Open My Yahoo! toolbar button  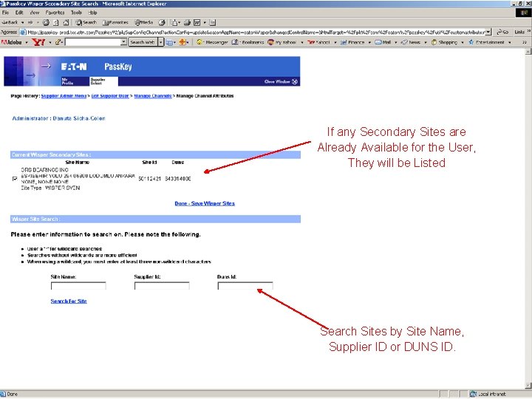pyautogui.click(x=282, y=42)
